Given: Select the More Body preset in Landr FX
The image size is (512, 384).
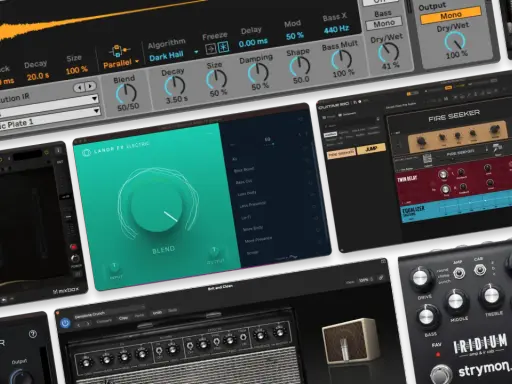Looking at the screenshot, I should coord(253,229).
